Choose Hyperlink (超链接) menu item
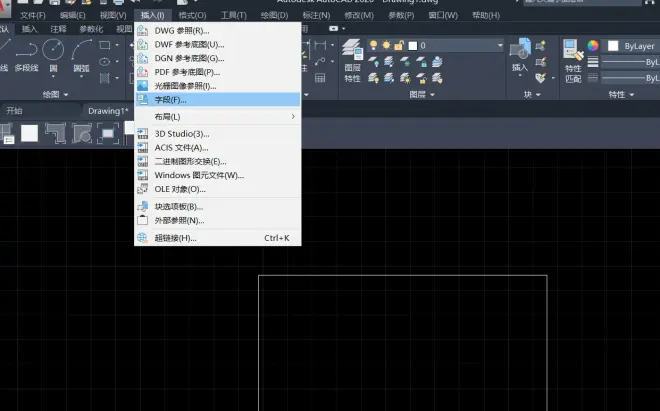This screenshot has width=660, height=411. pos(217,238)
